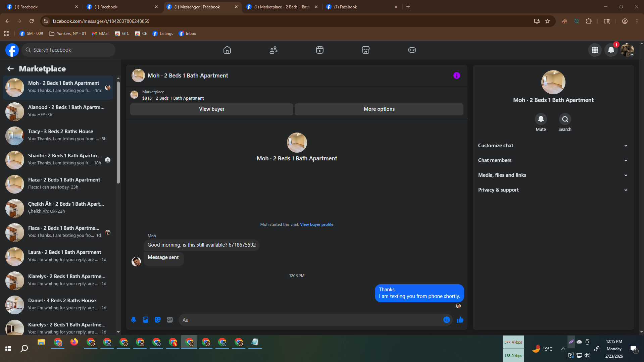644x362 pixels.
Task: Open Windows taskbar search
Action: point(24,349)
